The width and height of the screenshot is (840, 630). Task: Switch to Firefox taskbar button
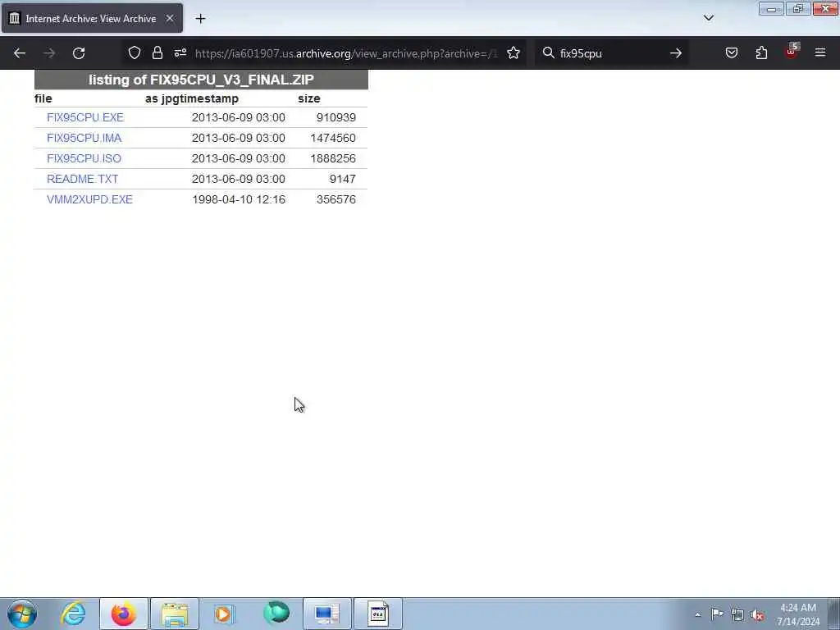pyautogui.click(x=124, y=614)
